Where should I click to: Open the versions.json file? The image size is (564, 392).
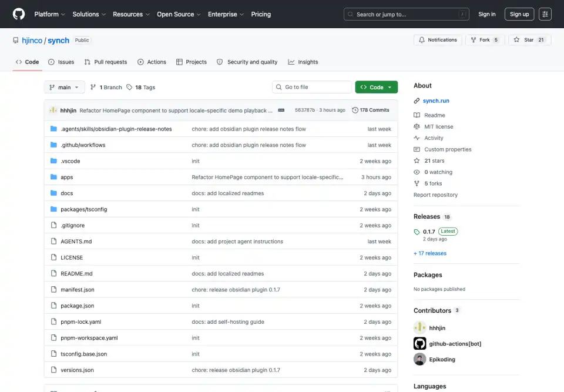[x=77, y=370]
